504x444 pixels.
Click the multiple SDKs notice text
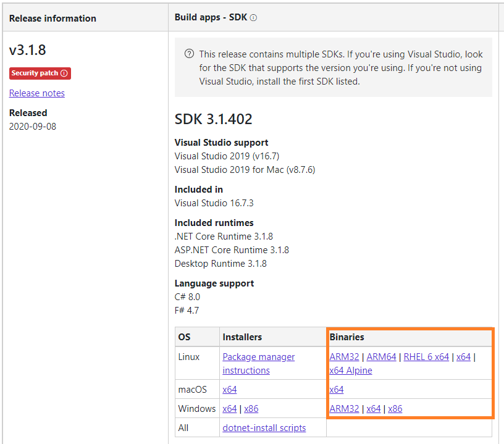(341, 68)
